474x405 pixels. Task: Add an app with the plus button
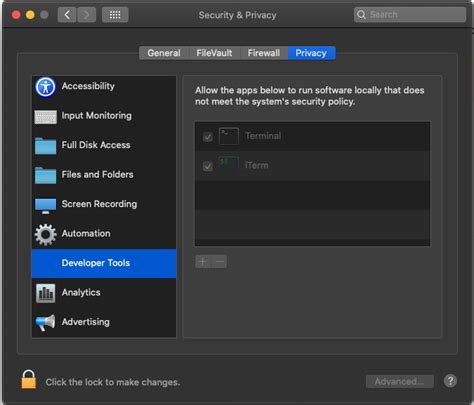(203, 262)
